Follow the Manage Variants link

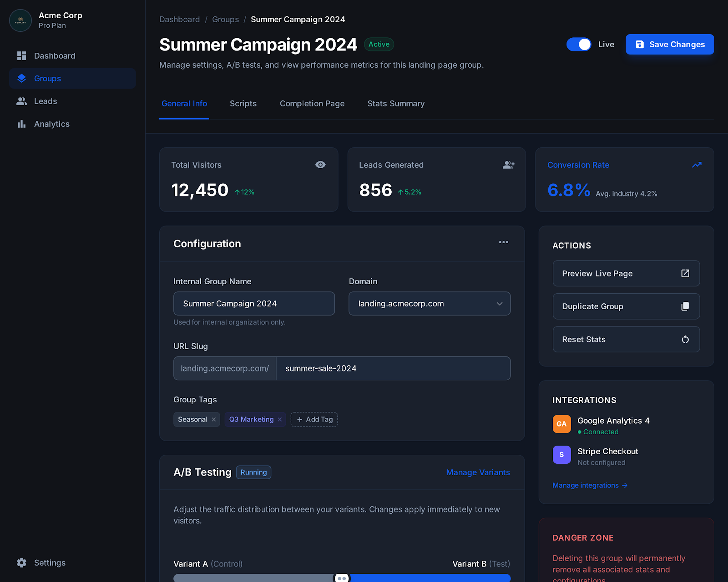[x=478, y=472]
